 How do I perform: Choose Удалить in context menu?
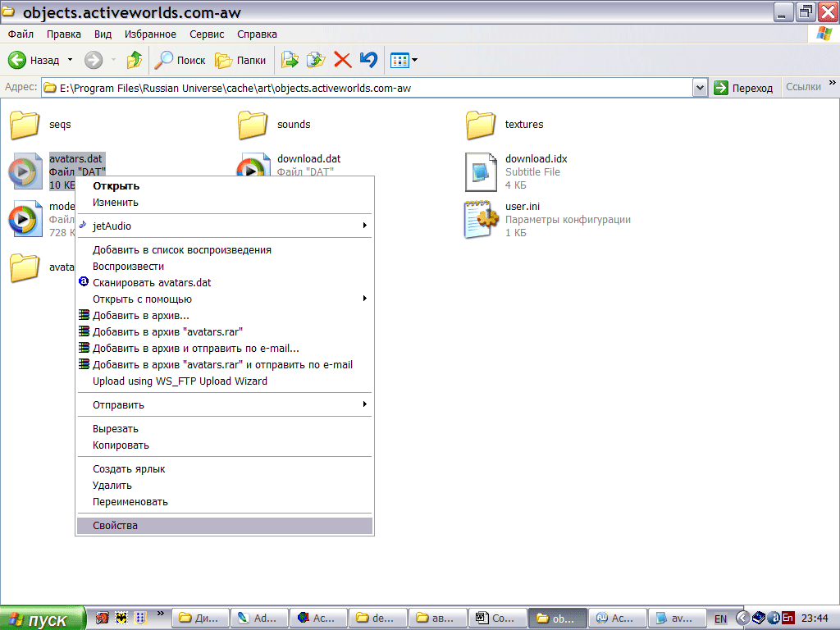coord(225,486)
